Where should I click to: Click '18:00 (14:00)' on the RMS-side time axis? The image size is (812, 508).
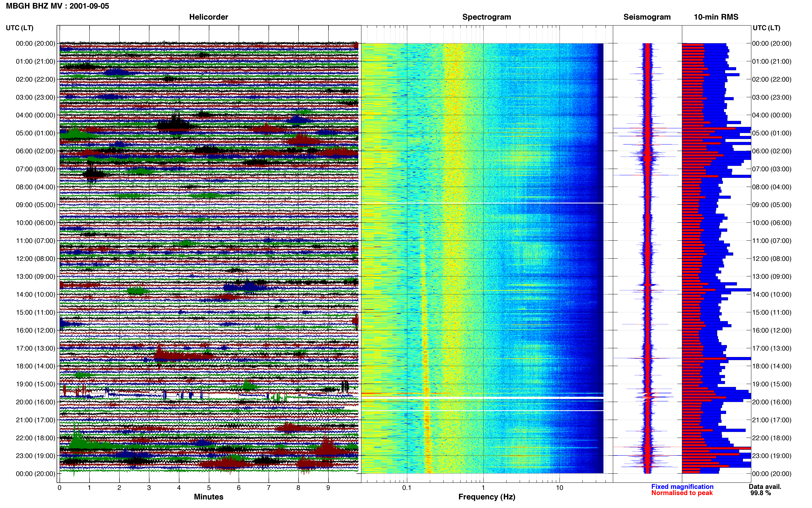pos(772,366)
